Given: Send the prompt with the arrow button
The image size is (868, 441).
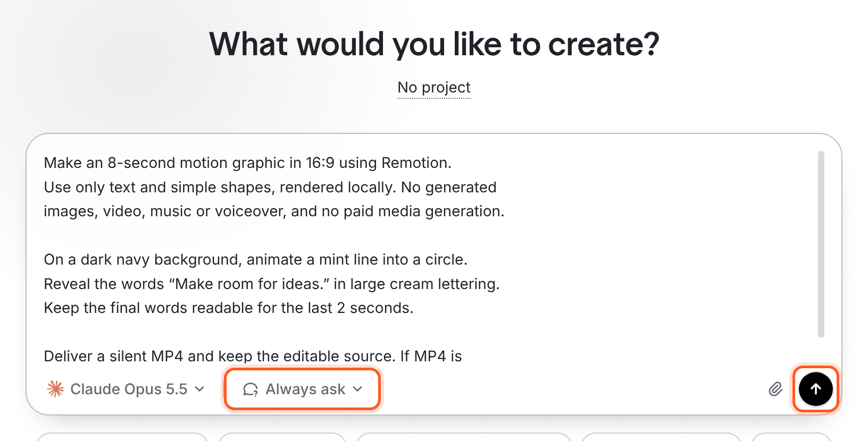Looking at the screenshot, I should (815, 389).
